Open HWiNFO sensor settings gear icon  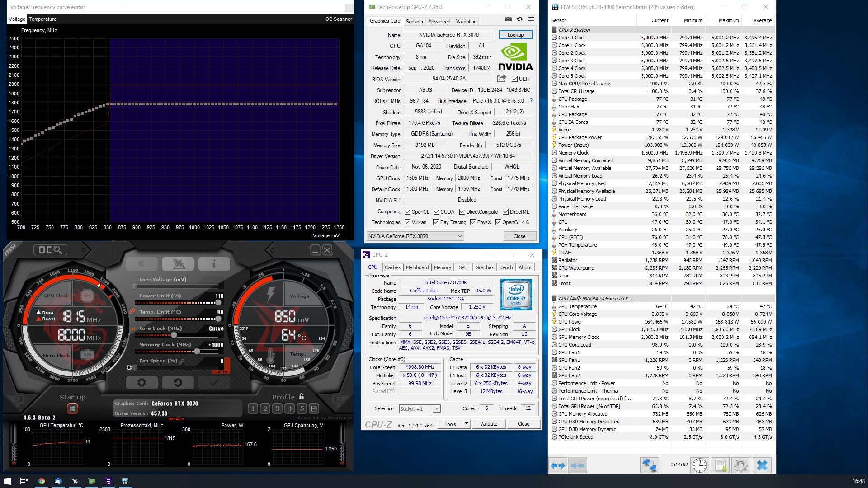coord(741,465)
